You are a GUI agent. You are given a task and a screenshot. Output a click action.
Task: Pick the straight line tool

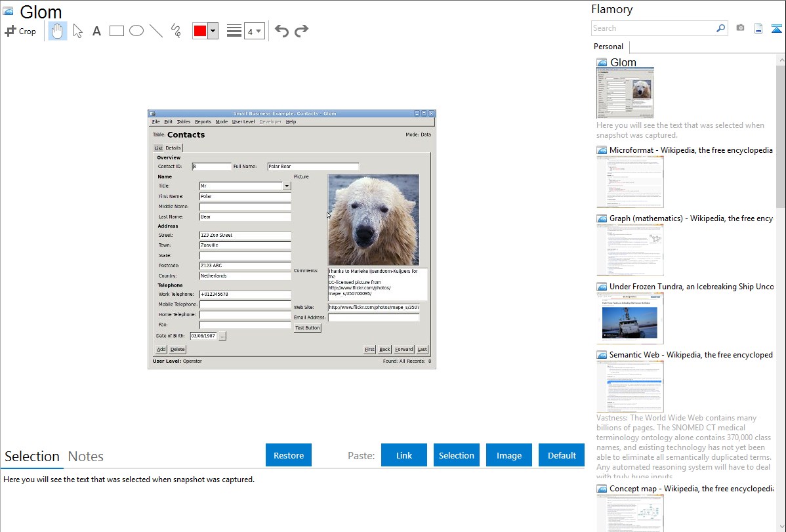click(156, 31)
